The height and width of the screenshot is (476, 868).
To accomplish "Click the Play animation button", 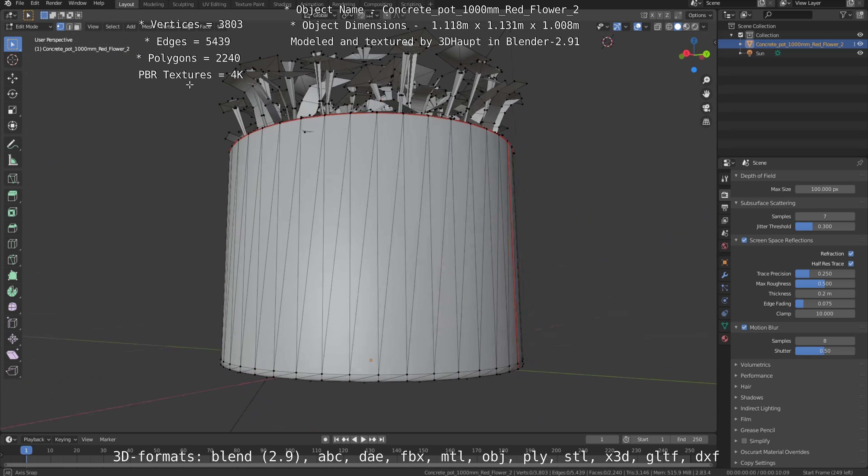I will [363, 439].
